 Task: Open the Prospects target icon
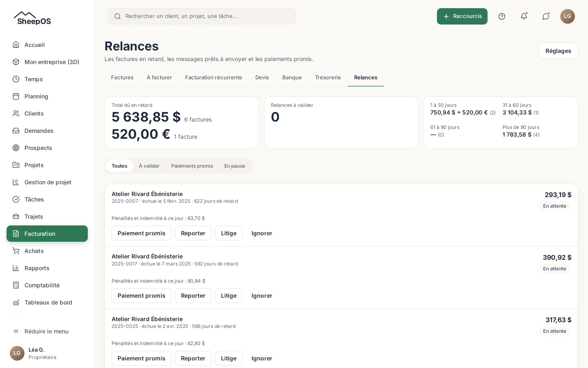pyautogui.click(x=16, y=148)
